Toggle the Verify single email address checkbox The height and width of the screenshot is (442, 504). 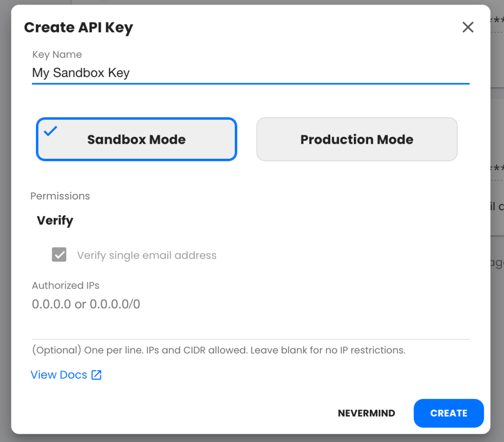(x=59, y=255)
